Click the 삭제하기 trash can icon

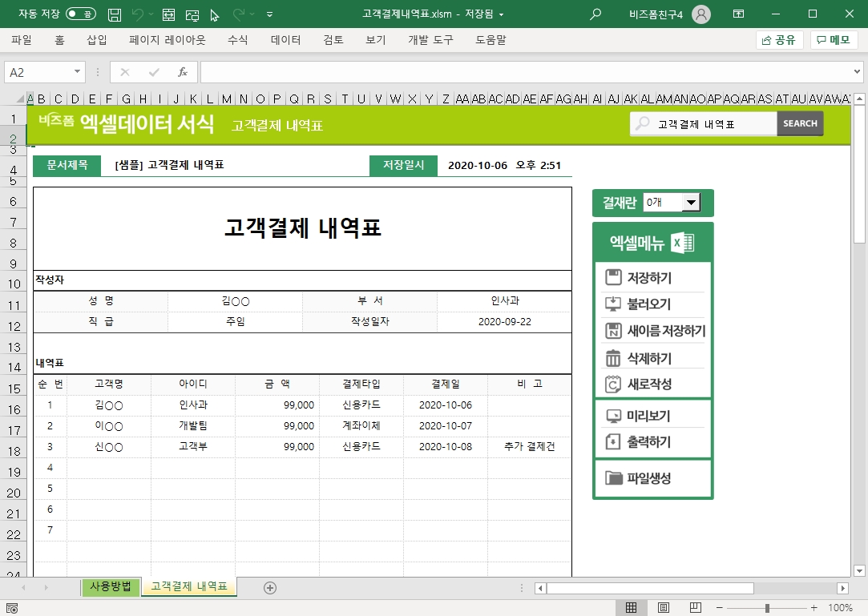[x=614, y=358]
